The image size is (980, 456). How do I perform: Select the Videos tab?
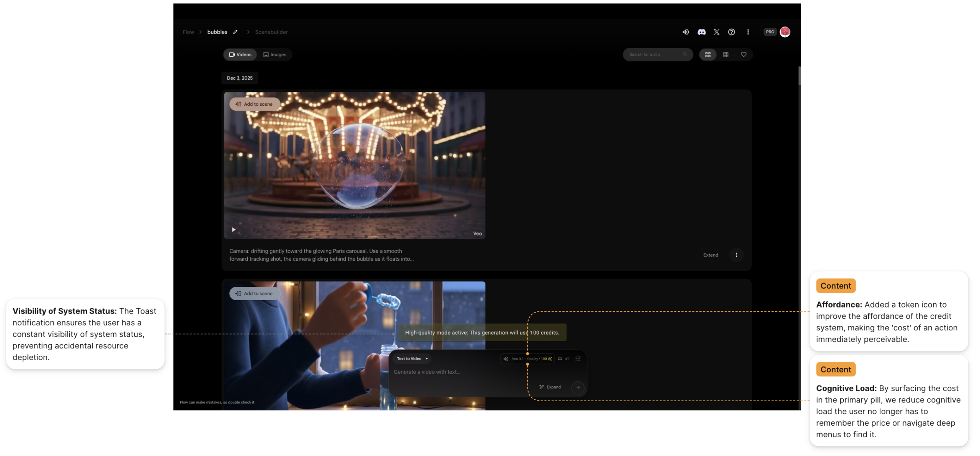point(240,55)
